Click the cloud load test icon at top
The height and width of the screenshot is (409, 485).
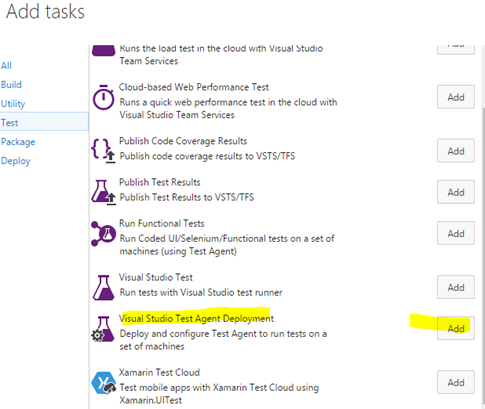point(103,51)
